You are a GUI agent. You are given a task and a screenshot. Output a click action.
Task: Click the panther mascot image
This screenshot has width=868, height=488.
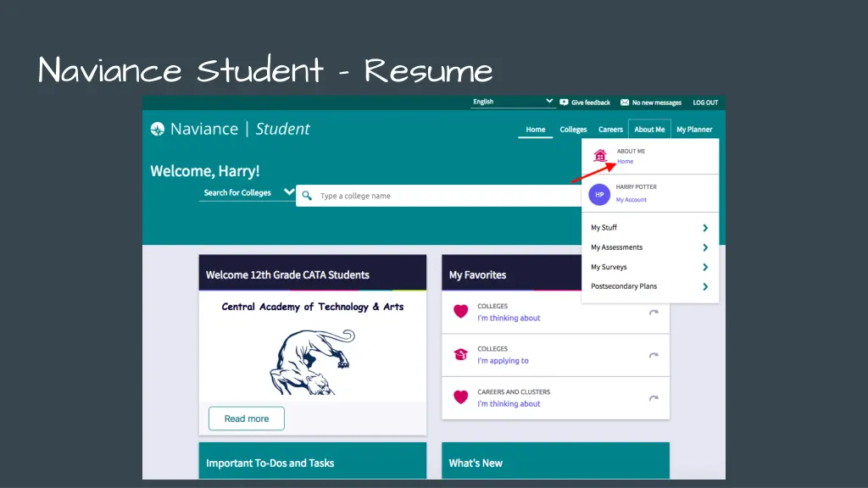click(312, 361)
